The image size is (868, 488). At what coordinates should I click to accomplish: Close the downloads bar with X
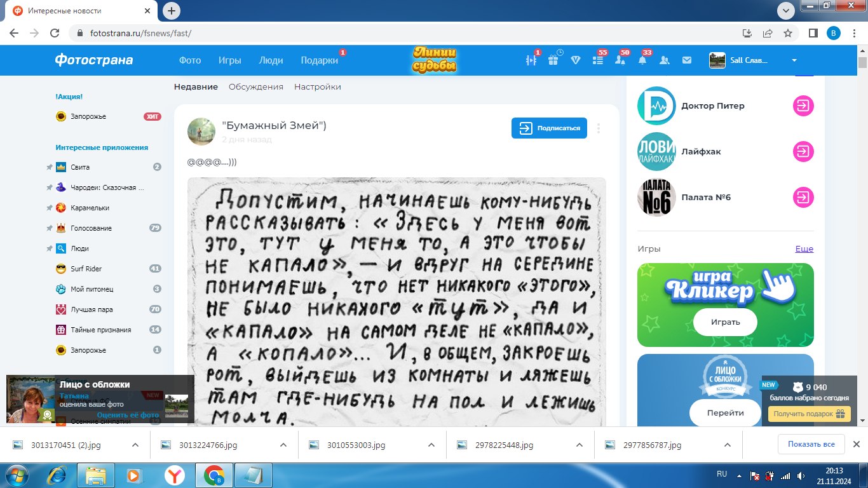[x=855, y=444]
